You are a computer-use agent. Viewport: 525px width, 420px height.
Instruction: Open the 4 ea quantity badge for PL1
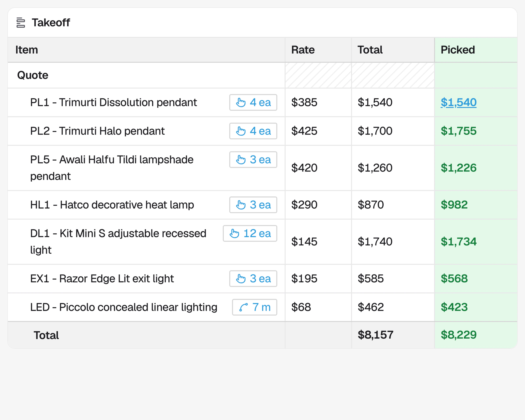253,103
